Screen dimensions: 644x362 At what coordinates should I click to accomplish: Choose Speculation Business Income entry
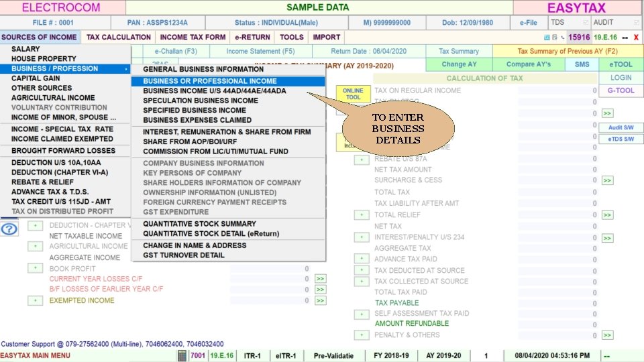click(x=228, y=101)
